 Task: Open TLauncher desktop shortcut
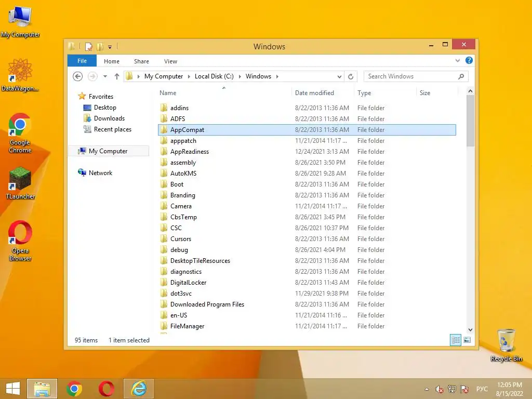pyautogui.click(x=20, y=183)
